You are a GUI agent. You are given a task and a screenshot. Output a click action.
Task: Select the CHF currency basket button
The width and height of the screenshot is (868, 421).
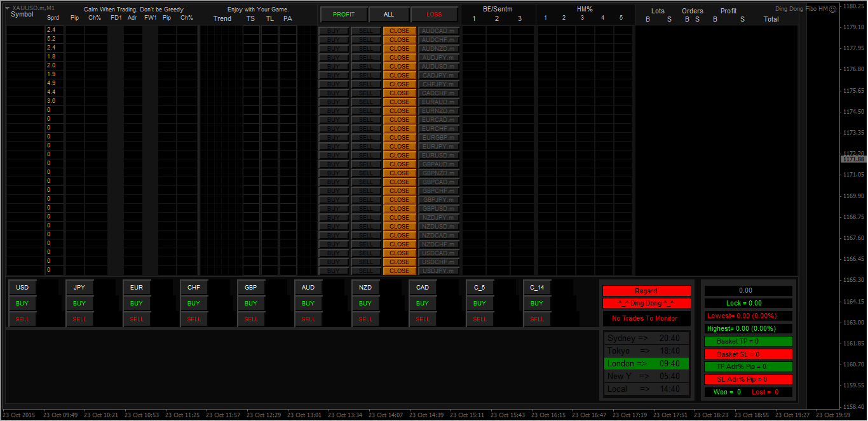pos(194,287)
